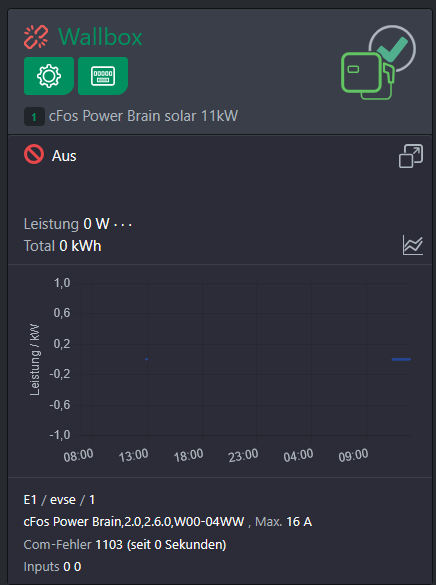Open the chart graph icon

[x=413, y=245]
